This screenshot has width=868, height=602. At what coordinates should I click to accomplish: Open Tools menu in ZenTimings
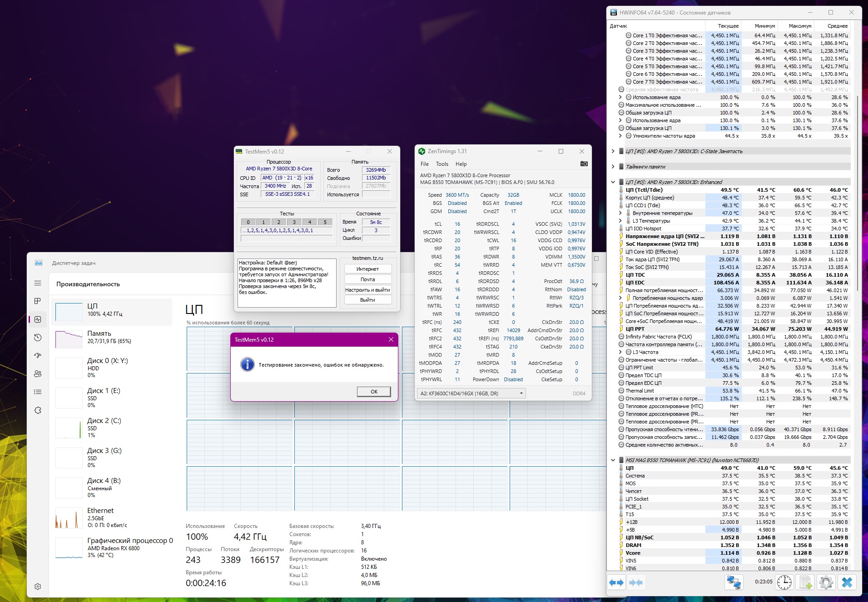click(442, 164)
